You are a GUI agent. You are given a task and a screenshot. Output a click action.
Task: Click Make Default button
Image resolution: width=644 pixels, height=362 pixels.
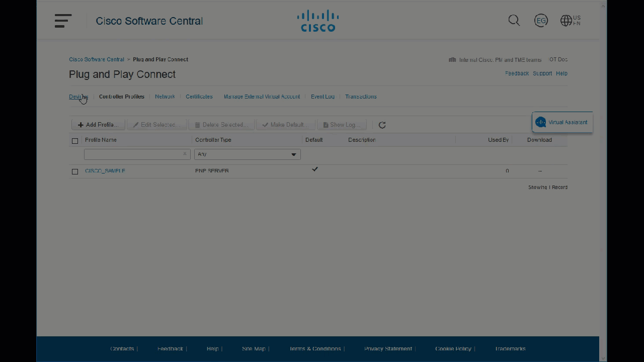(285, 125)
